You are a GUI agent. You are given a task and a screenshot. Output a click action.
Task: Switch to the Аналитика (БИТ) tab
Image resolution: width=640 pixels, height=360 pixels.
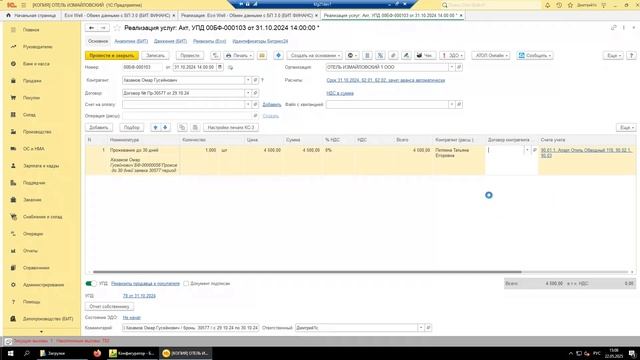(x=131, y=41)
